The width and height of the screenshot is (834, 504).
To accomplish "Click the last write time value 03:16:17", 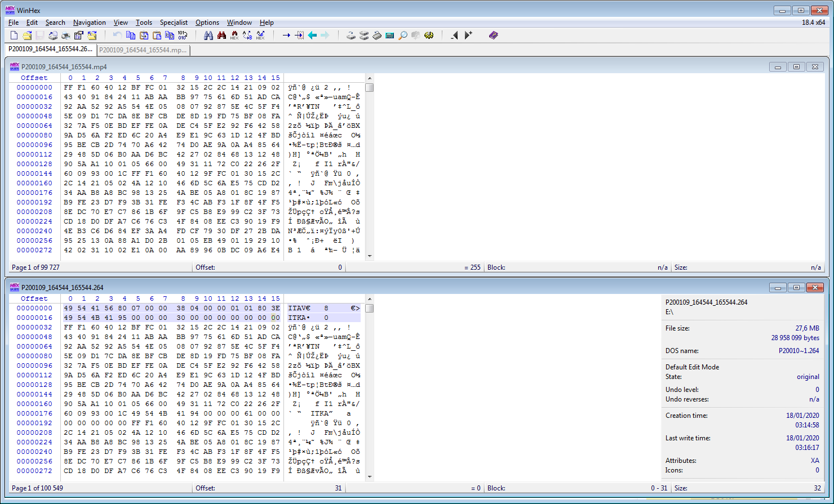I will [x=807, y=448].
